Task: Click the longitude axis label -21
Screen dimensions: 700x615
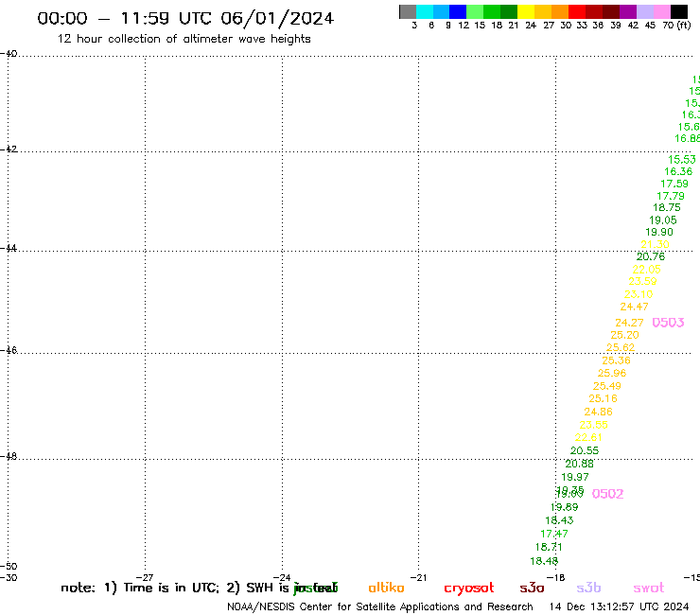Action: coord(418,577)
